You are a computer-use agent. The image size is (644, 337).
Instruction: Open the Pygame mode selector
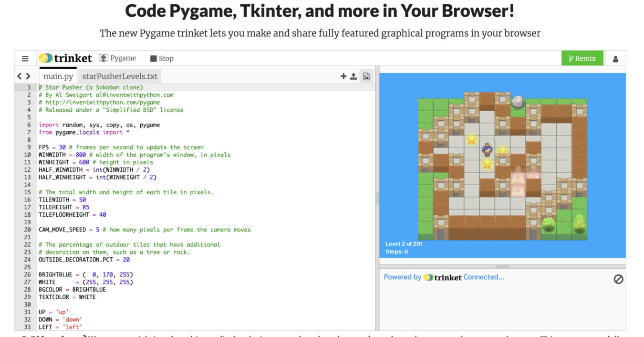point(117,58)
